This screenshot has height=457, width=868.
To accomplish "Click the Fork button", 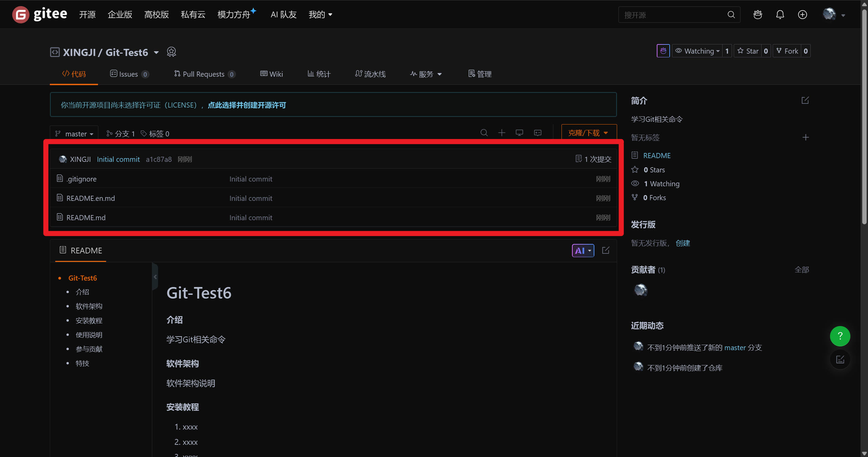I will click(787, 51).
